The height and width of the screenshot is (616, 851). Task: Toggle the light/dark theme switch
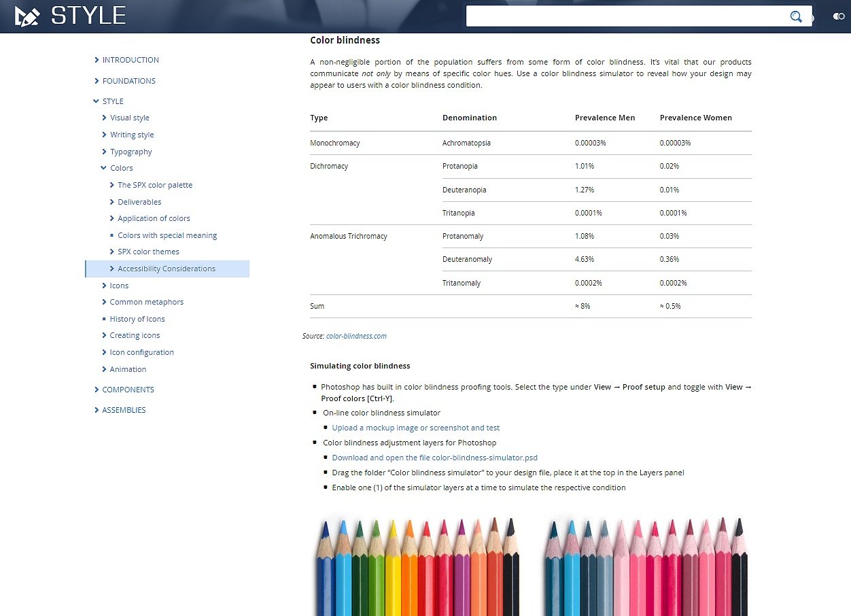coord(839,16)
